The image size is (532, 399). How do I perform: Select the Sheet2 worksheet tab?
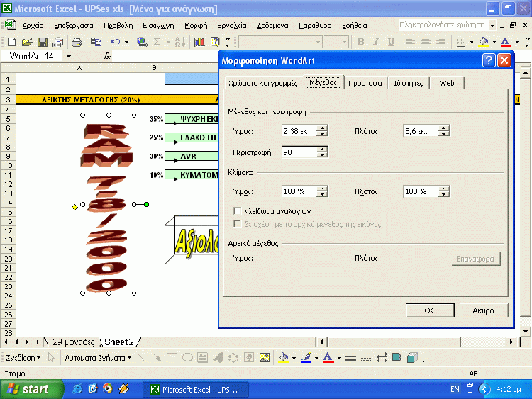(119, 342)
